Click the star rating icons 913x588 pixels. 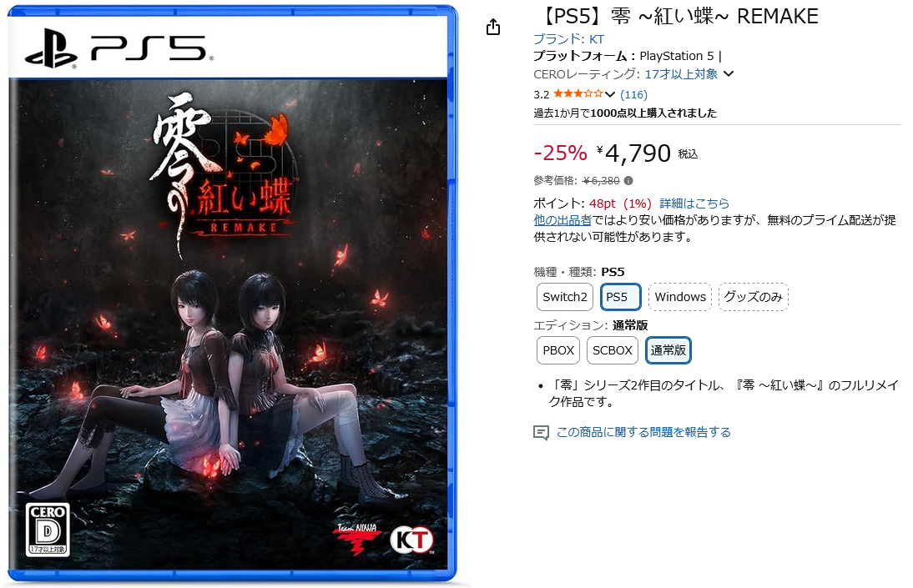point(578,93)
